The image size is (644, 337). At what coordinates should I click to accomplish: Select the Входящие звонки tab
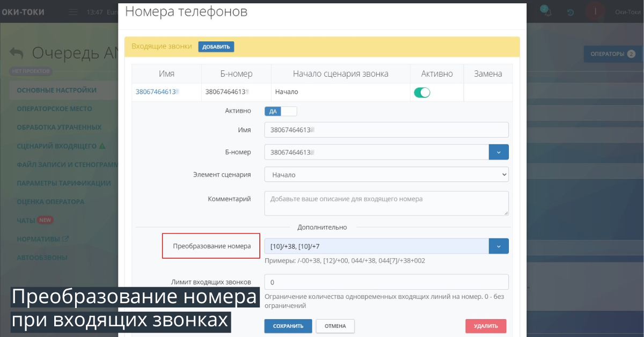[161, 47]
